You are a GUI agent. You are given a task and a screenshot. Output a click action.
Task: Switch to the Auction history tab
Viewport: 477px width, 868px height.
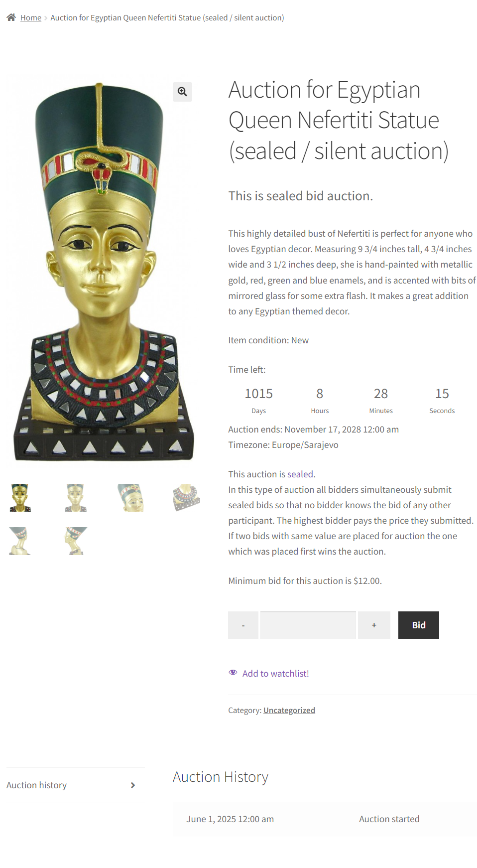click(37, 785)
